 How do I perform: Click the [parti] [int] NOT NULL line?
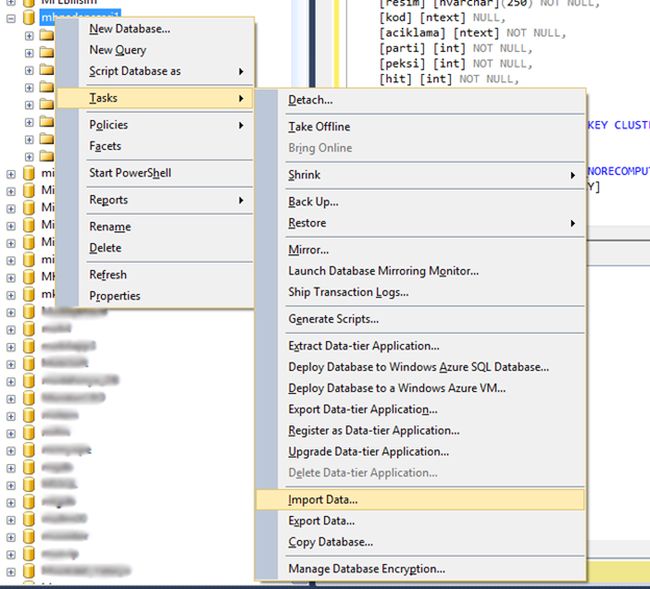point(455,48)
